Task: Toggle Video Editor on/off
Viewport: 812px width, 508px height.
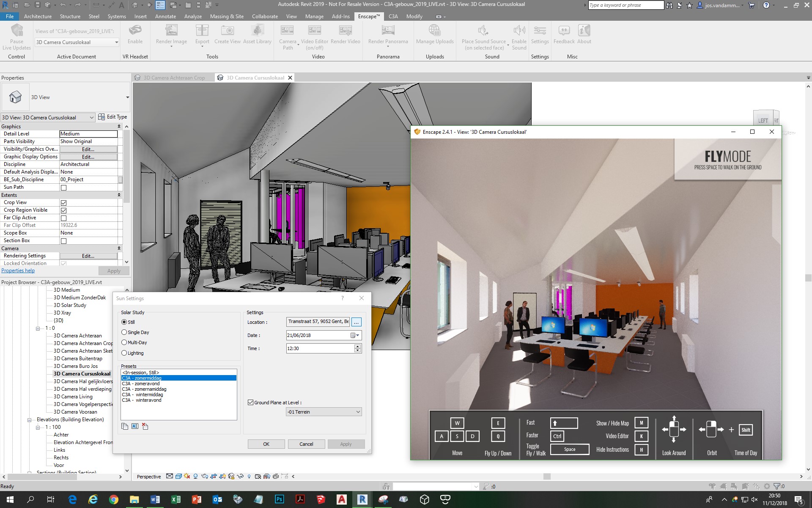Action: (x=314, y=30)
